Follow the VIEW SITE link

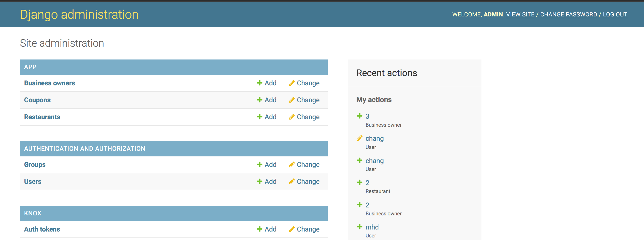520,15
